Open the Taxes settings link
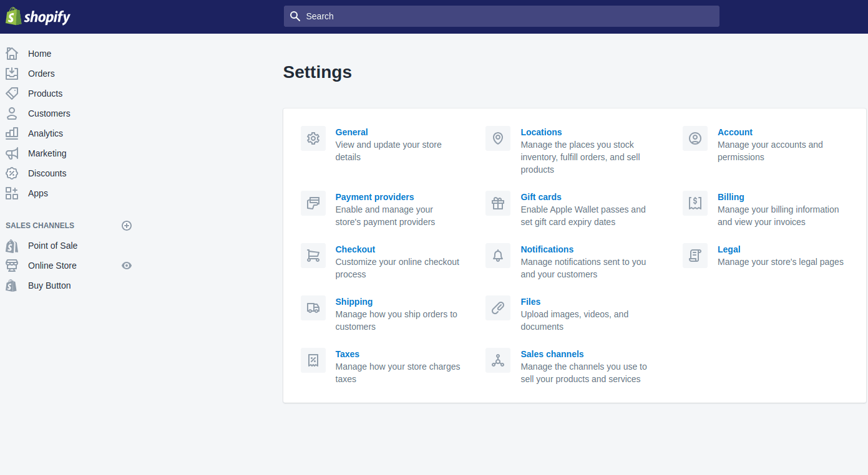Viewport: 868px width, 475px height. (x=348, y=354)
